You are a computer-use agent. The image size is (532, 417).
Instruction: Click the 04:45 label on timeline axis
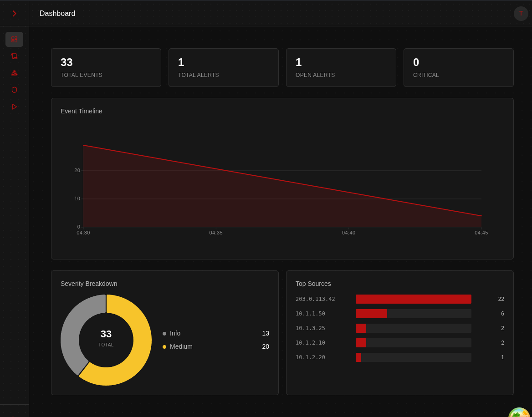481,233
